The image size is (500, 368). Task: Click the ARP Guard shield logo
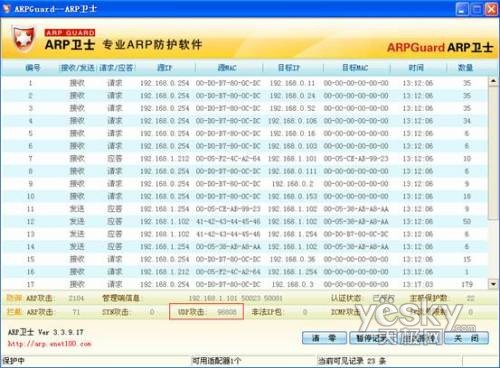coord(24,39)
